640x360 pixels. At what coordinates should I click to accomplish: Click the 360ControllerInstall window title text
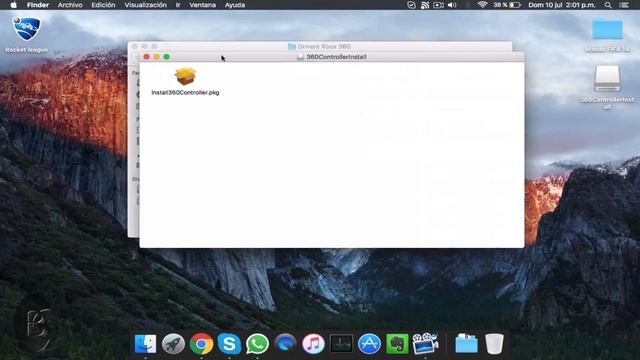point(336,57)
